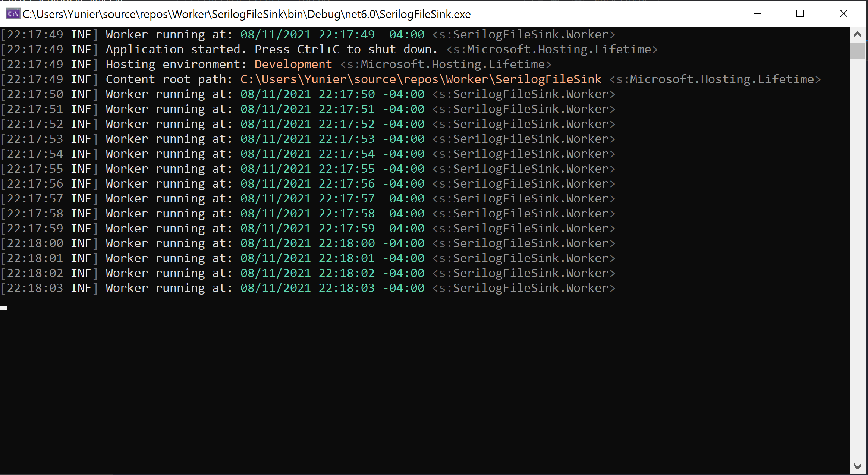This screenshot has height=475, width=868.
Task: Click the closing bracket after INF on line one
Action: 96,34
